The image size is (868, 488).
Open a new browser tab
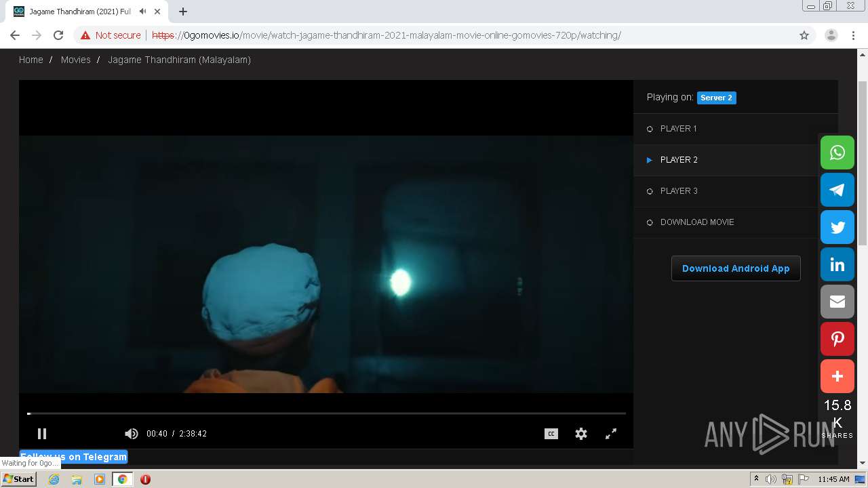click(183, 12)
